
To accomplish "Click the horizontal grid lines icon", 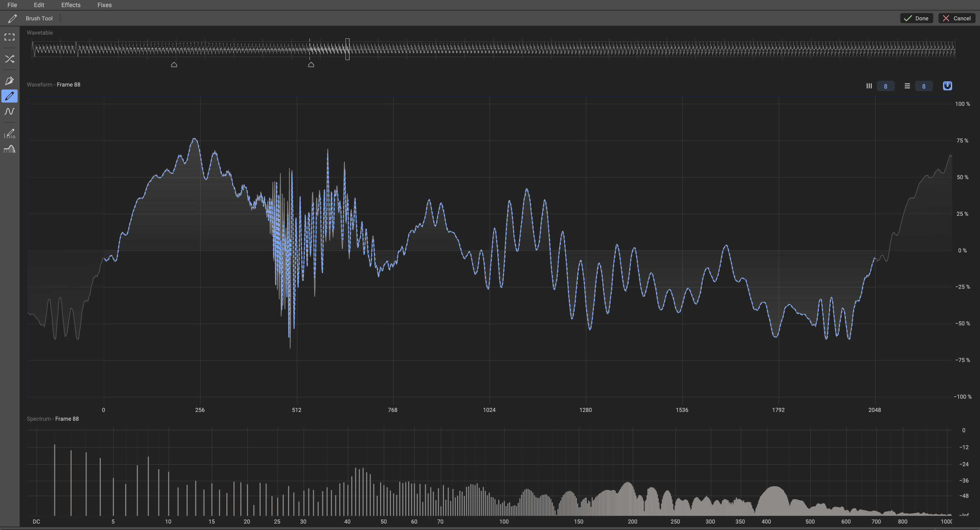I will [x=907, y=86].
